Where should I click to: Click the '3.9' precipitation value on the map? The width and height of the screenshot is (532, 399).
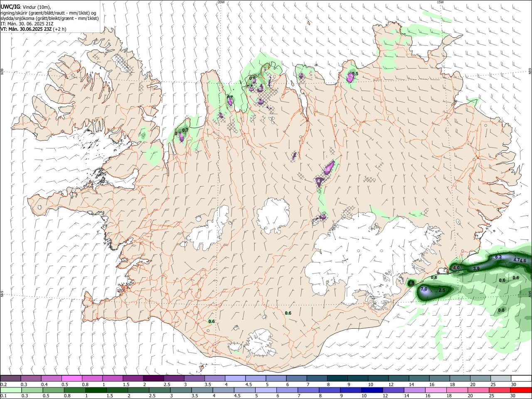point(476,269)
